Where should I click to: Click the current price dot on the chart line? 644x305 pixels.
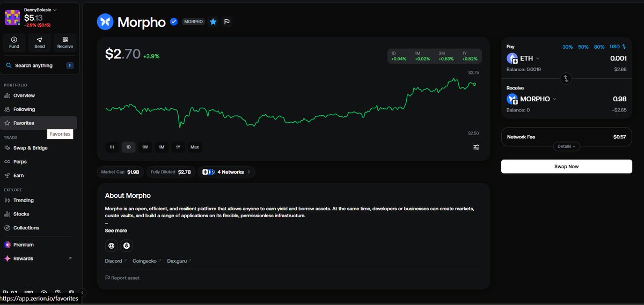[474, 84]
